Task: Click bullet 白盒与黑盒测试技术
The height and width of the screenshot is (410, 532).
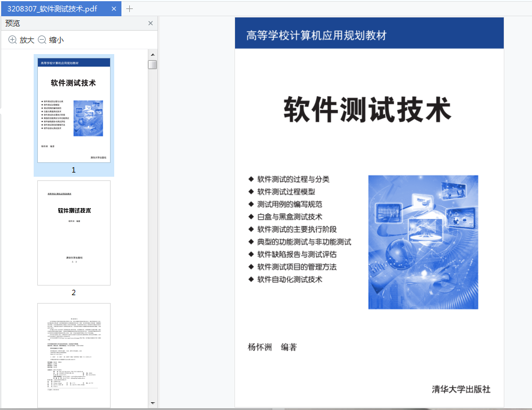Action: [290, 217]
